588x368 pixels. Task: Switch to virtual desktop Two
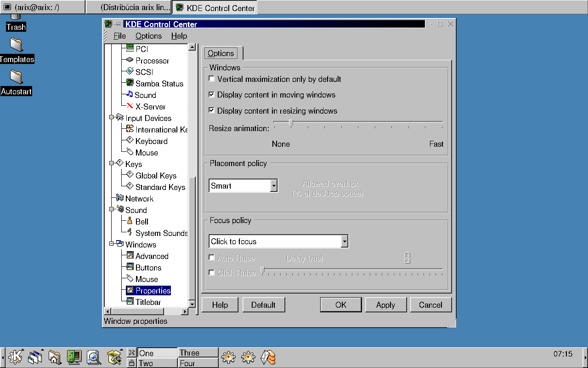[x=158, y=363]
